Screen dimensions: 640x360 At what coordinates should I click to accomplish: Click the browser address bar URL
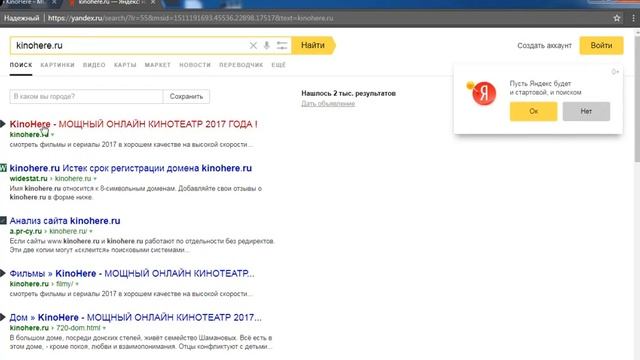coord(191,18)
